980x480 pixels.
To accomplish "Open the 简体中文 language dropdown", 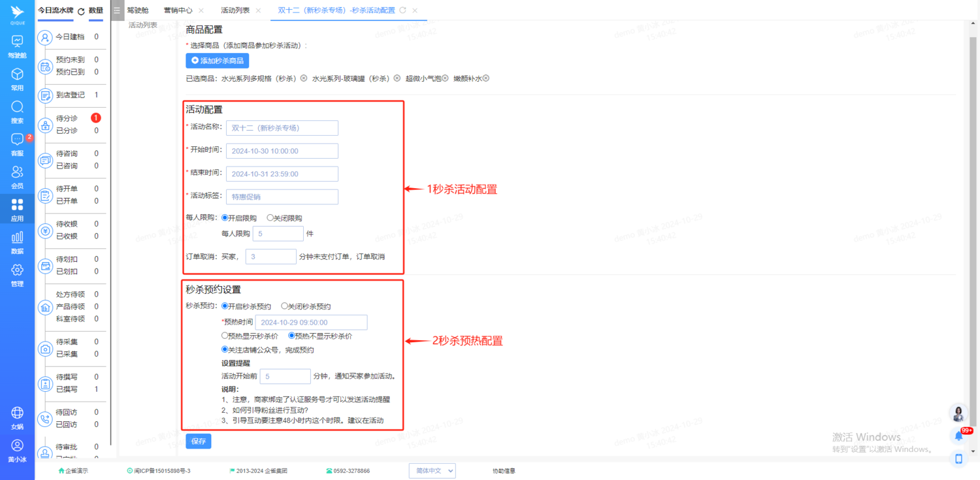I will [x=432, y=471].
